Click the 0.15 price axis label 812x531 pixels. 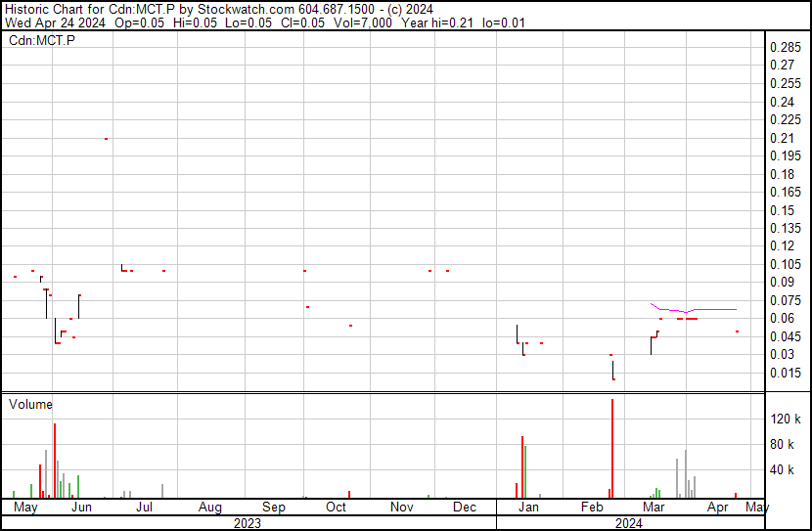click(782, 210)
